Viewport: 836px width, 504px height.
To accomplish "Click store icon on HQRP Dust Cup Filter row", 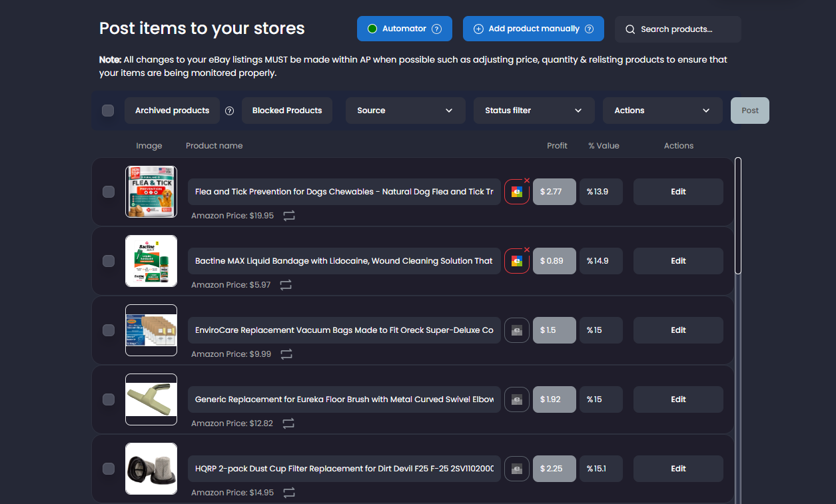I will 517,469.
